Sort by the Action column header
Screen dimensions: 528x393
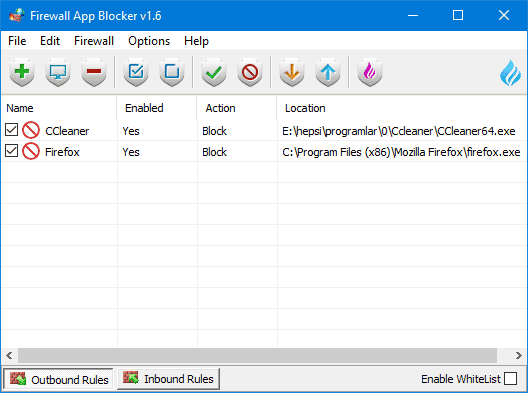[x=237, y=108]
